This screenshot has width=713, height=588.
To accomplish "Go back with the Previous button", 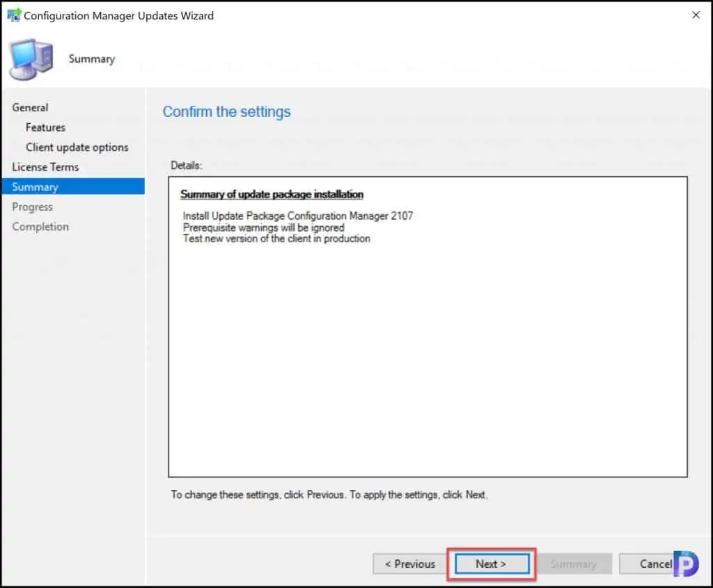I will pos(409,564).
